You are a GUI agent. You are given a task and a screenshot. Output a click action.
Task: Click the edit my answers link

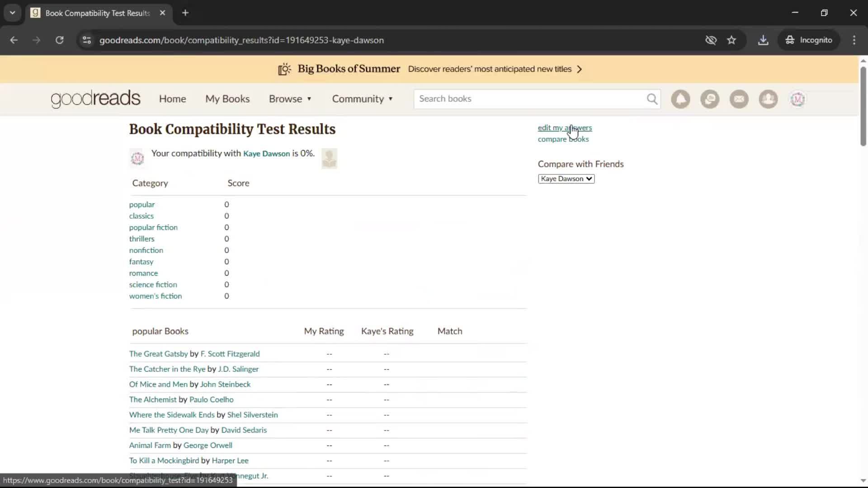(565, 128)
